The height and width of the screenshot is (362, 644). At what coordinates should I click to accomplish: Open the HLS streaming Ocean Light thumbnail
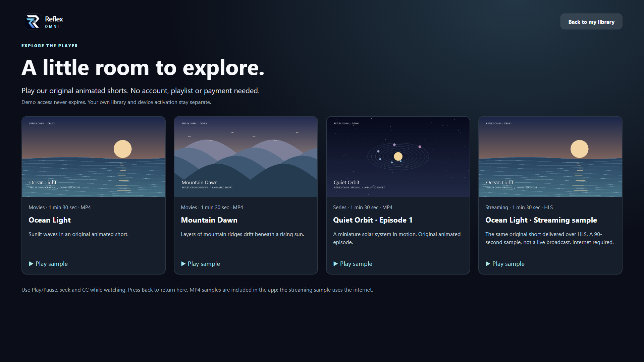550,157
